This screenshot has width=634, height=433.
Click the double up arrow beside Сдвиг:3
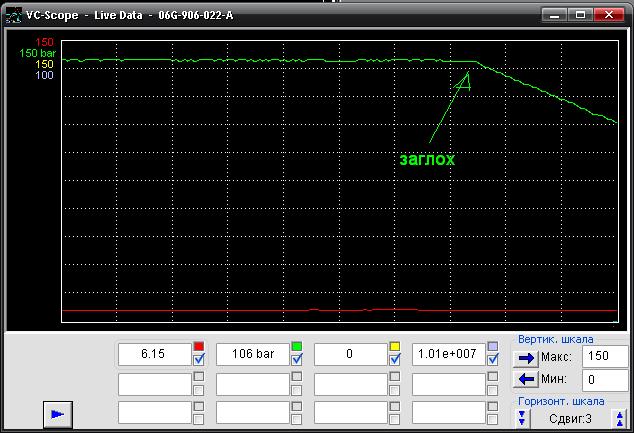point(620,418)
